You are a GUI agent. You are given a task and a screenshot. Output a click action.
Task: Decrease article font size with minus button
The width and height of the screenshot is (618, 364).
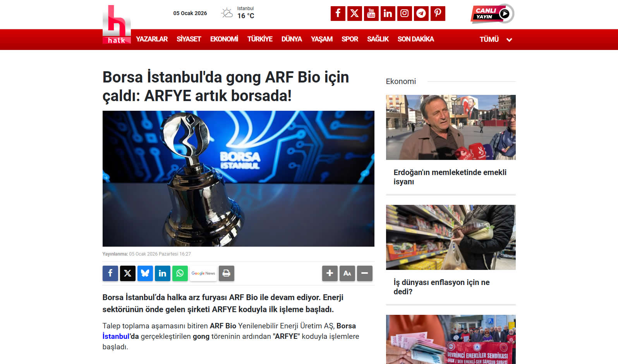(364, 273)
